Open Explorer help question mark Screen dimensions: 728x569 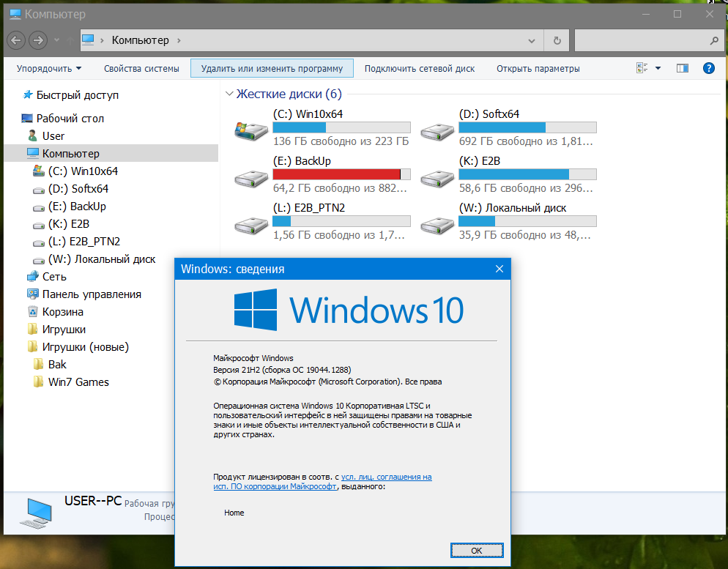709,68
